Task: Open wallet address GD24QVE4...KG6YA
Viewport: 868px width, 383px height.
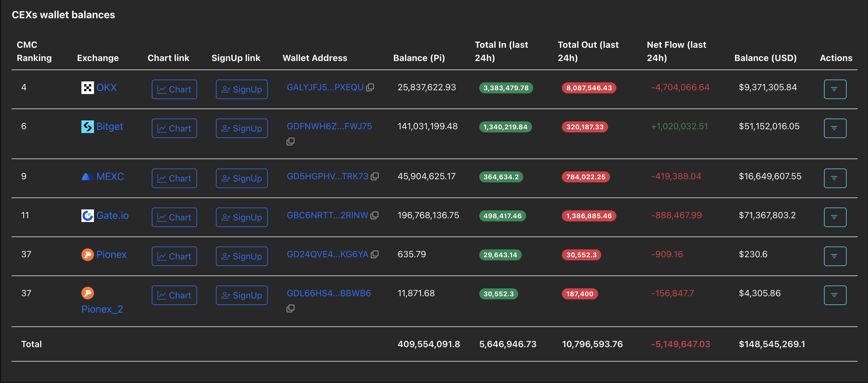Action: (327, 254)
